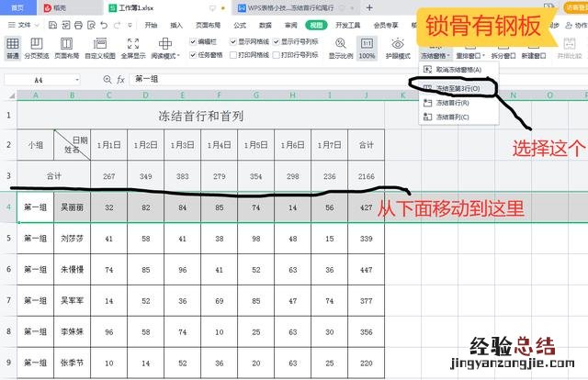Screen dimensions: 588x380
Task: Choose Freeze First Column (冻结首列)
Action: [458, 117]
